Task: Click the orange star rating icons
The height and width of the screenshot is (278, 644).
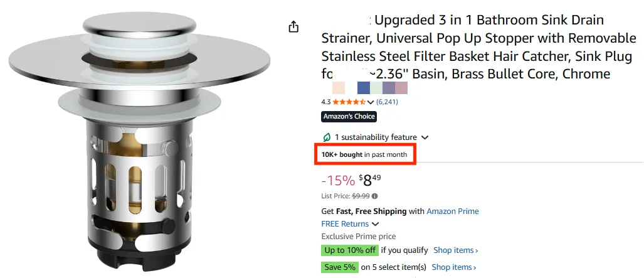Action: pos(349,102)
